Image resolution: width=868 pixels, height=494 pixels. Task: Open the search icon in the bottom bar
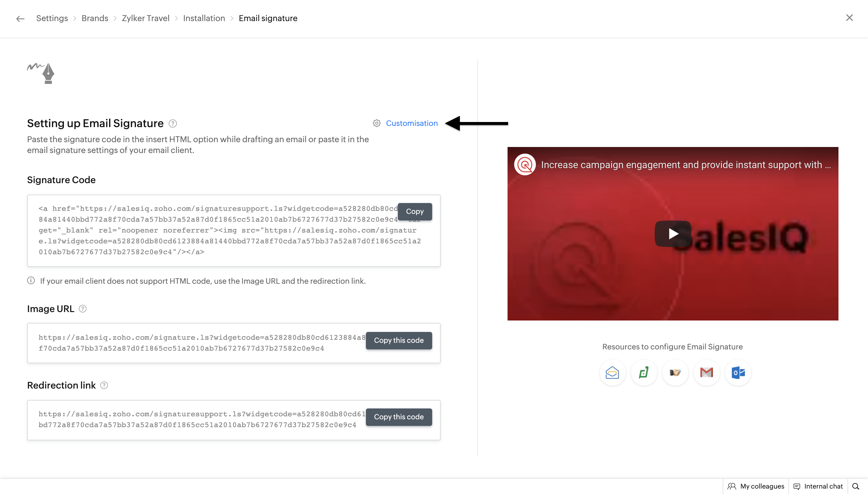click(856, 486)
